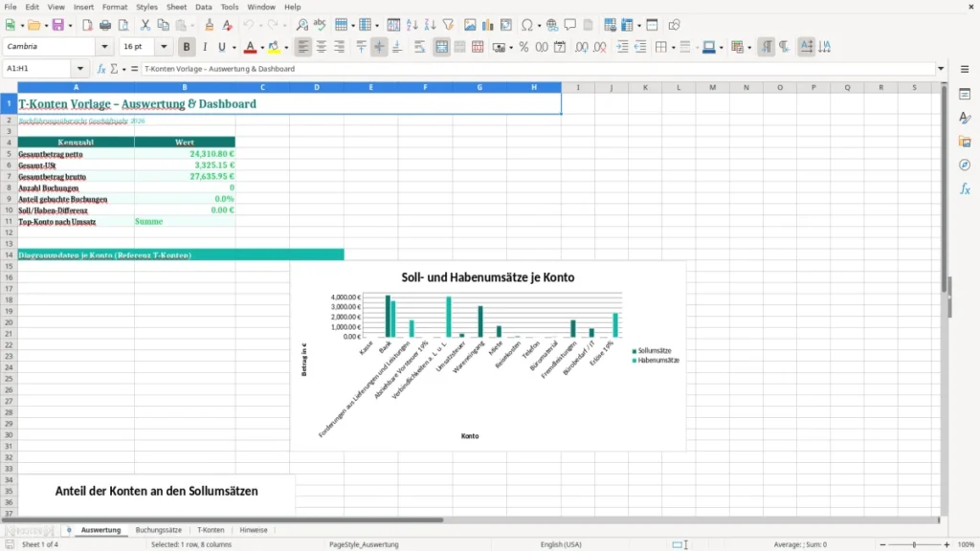Select column I header

coord(578,87)
